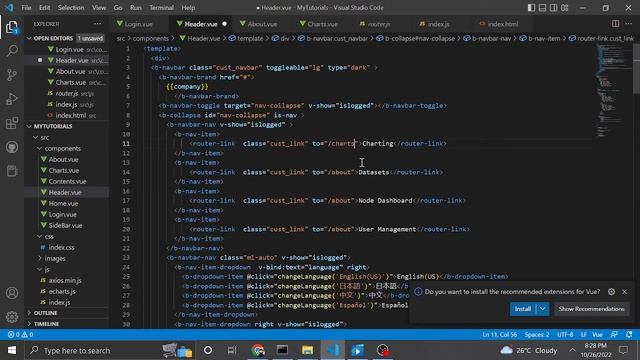
Task: Switch to the Login.vue tab
Action: (x=139, y=24)
